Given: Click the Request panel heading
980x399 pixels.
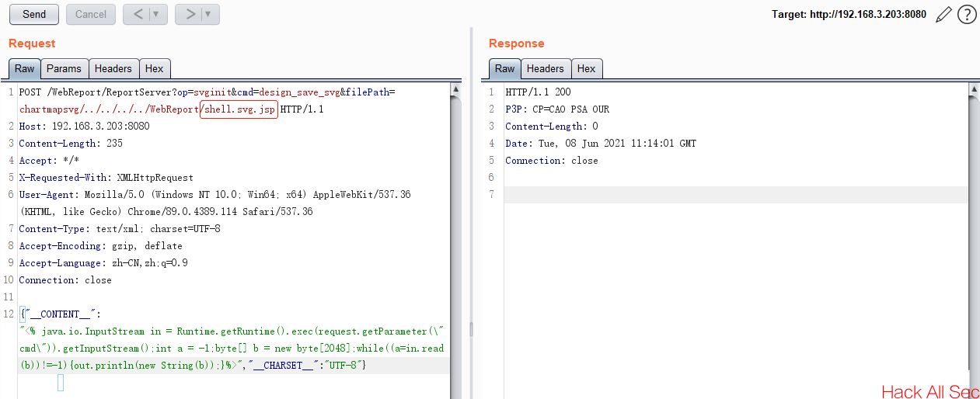Looking at the screenshot, I should point(32,43).
